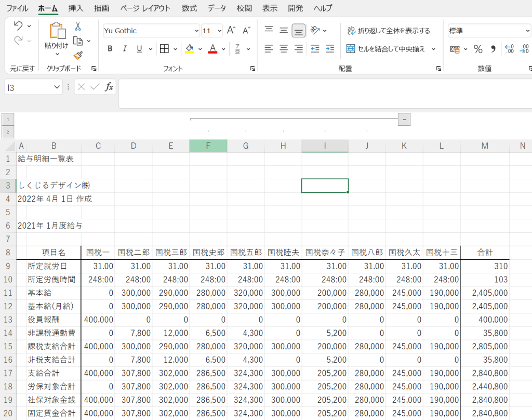
Task: Click the insert function fx icon
Action: (109, 87)
